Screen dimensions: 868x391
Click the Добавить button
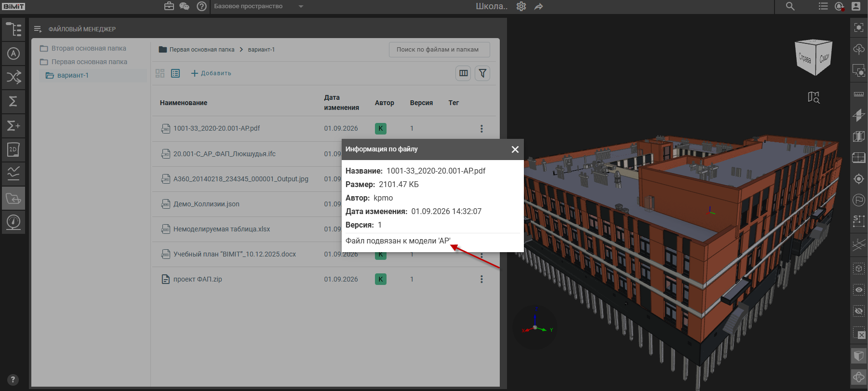coord(211,73)
